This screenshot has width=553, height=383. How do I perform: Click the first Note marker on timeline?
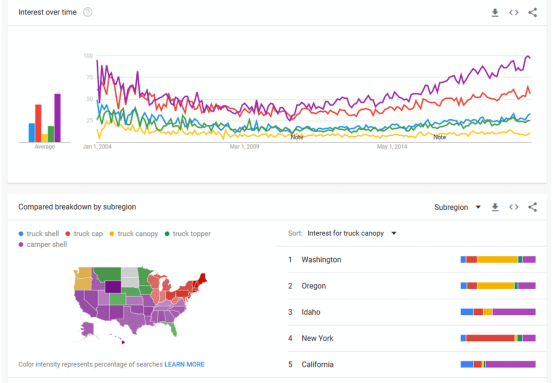297,137
